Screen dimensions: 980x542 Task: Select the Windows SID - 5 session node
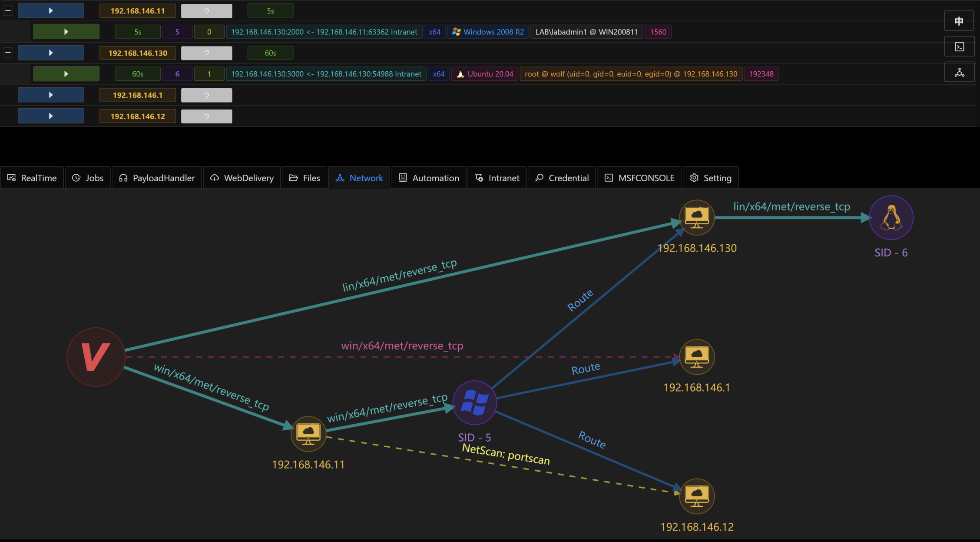(x=474, y=402)
